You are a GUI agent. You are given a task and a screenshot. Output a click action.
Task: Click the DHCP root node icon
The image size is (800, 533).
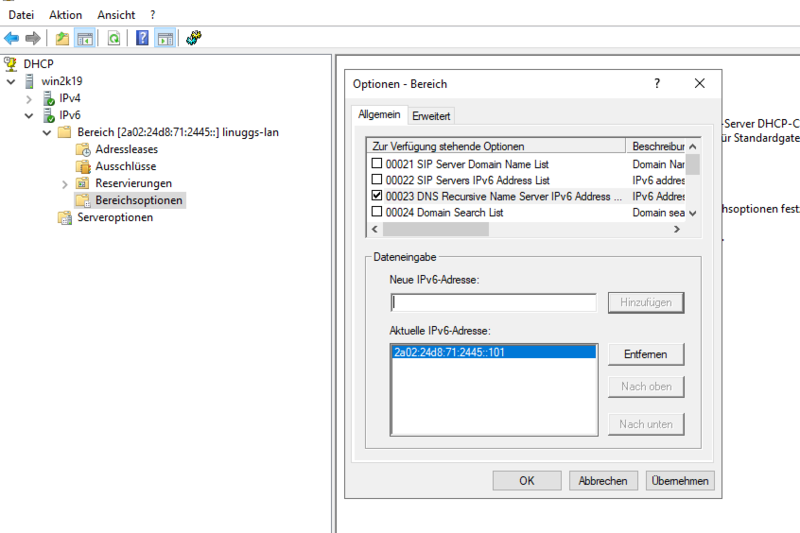pos(11,64)
